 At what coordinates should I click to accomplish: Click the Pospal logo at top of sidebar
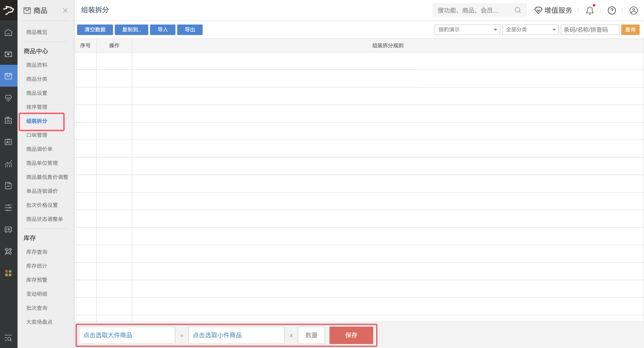pos(9,10)
